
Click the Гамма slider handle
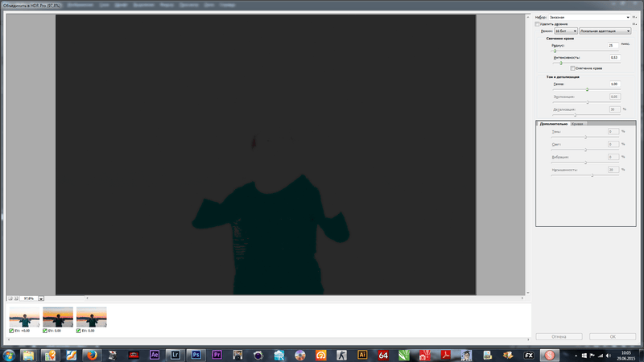click(x=587, y=89)
